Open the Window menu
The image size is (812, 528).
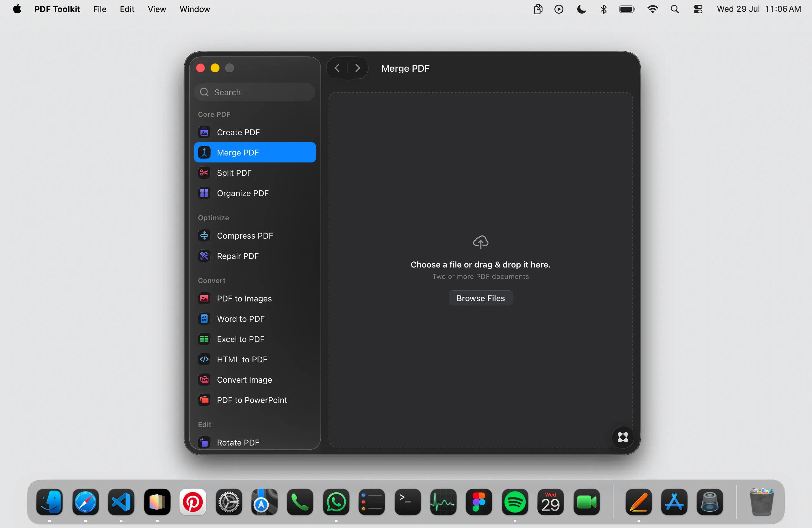[194, 9]
